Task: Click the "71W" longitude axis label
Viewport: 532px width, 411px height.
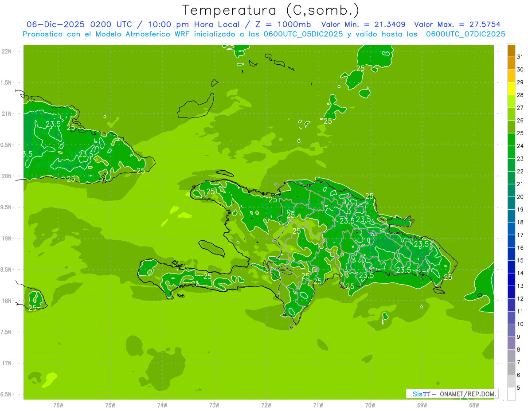Action: [x=318, y=405]
